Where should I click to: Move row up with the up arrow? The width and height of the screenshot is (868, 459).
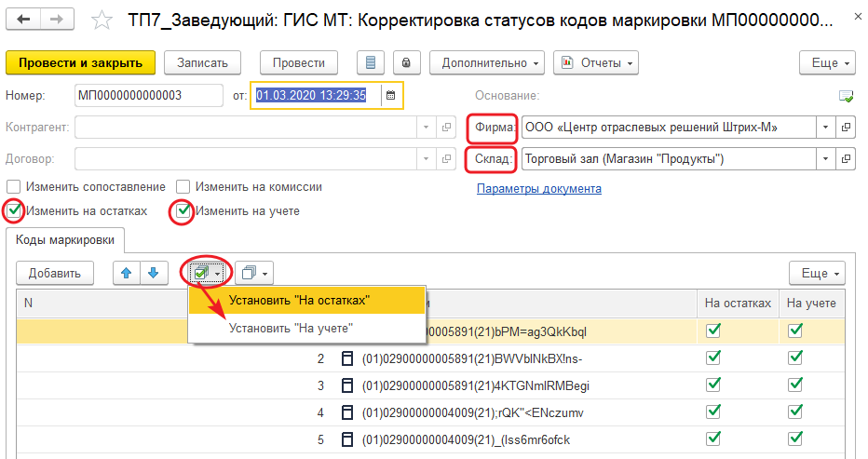pos(127,273)
